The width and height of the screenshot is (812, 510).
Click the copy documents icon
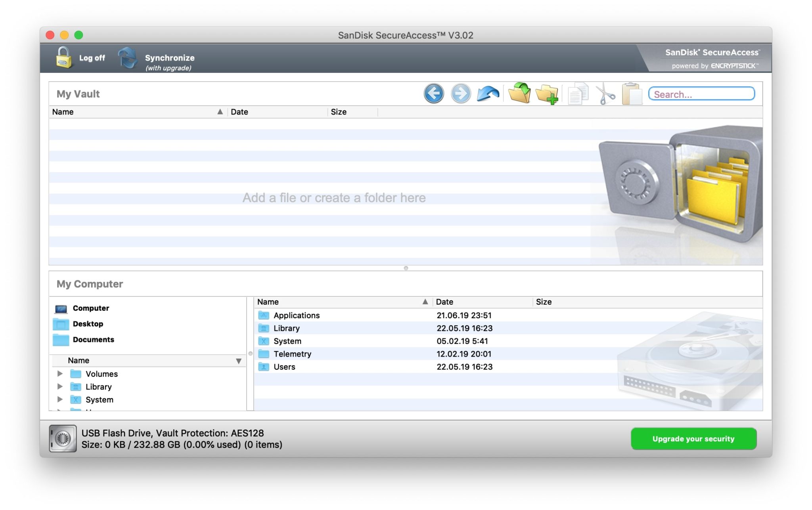(x=578, y=94)
